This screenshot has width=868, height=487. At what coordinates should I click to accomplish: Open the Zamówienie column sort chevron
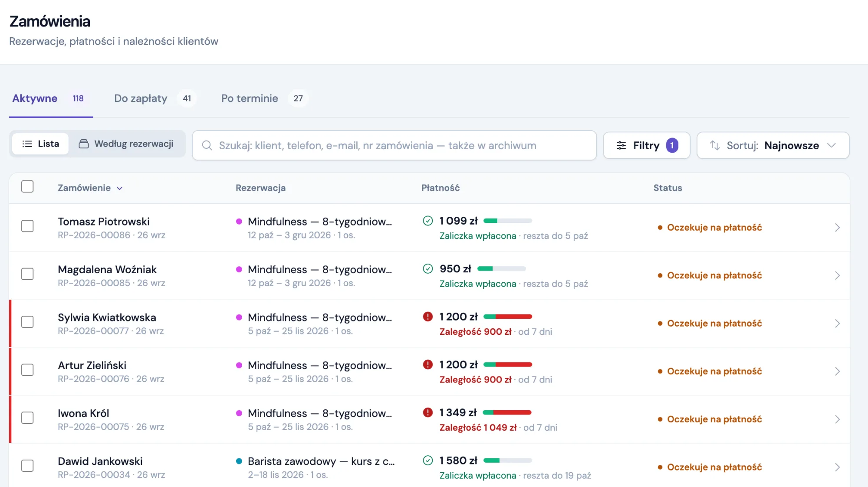120,188
